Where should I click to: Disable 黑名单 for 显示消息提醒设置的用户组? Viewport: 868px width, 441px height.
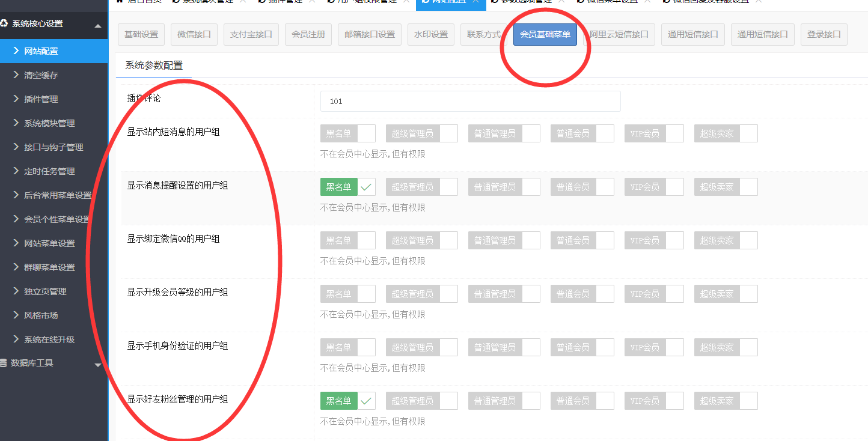[347, 187]
